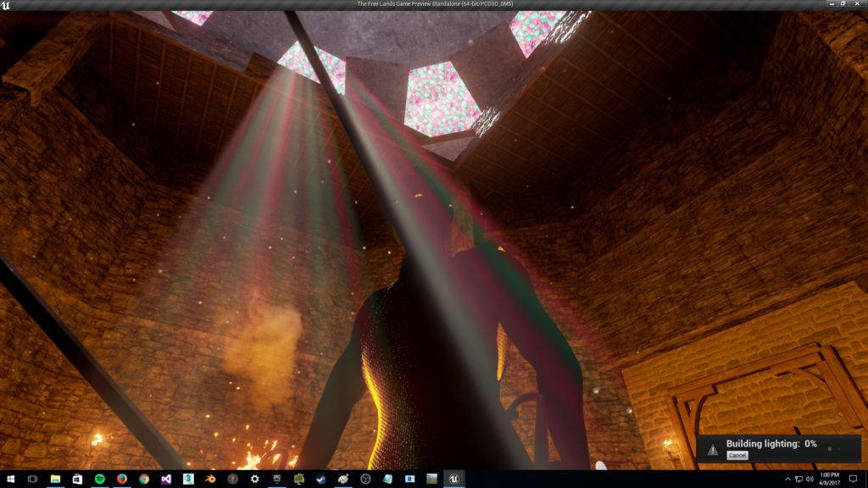Open the Windows Start menu
The width and height of the screenshot is (868, 488).
[x=10, y=480]
